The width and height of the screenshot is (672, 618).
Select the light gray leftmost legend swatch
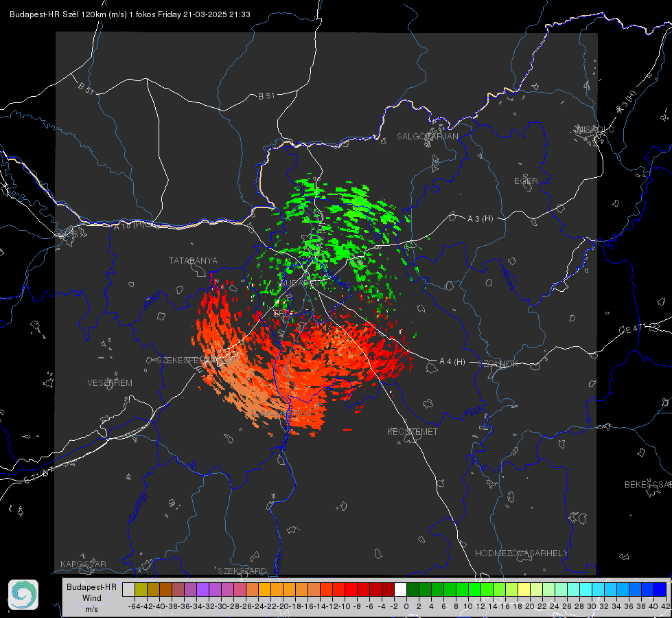click(x=128, y=589)
